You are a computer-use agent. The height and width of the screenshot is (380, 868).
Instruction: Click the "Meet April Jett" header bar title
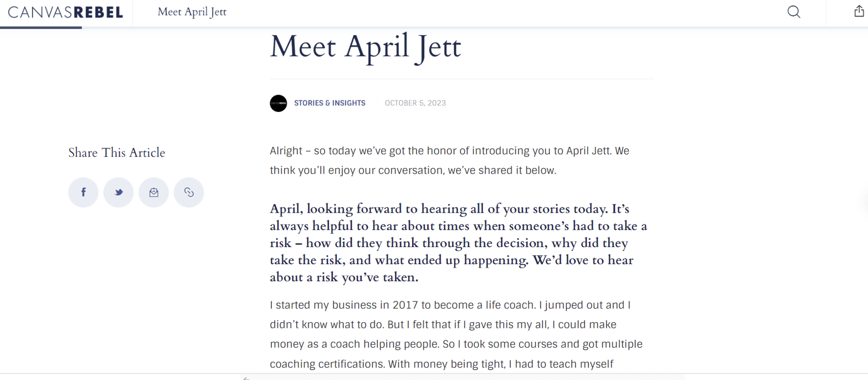pyautogui.click(x=192, y=12)
